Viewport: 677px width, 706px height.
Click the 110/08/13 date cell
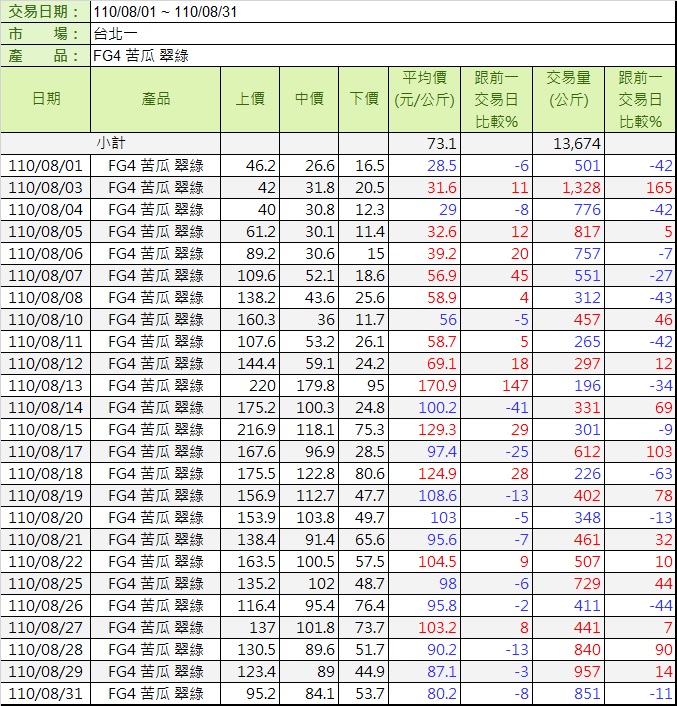(46, 386)
